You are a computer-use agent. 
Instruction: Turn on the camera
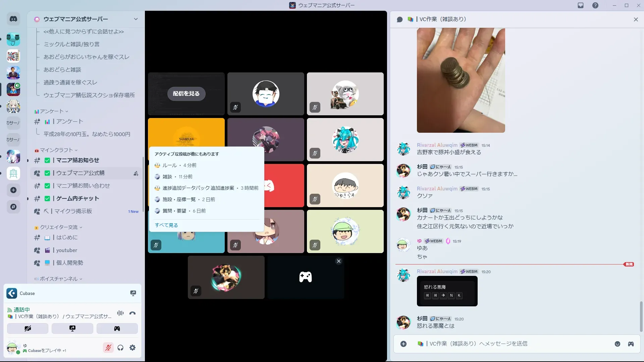pos(28,328)
